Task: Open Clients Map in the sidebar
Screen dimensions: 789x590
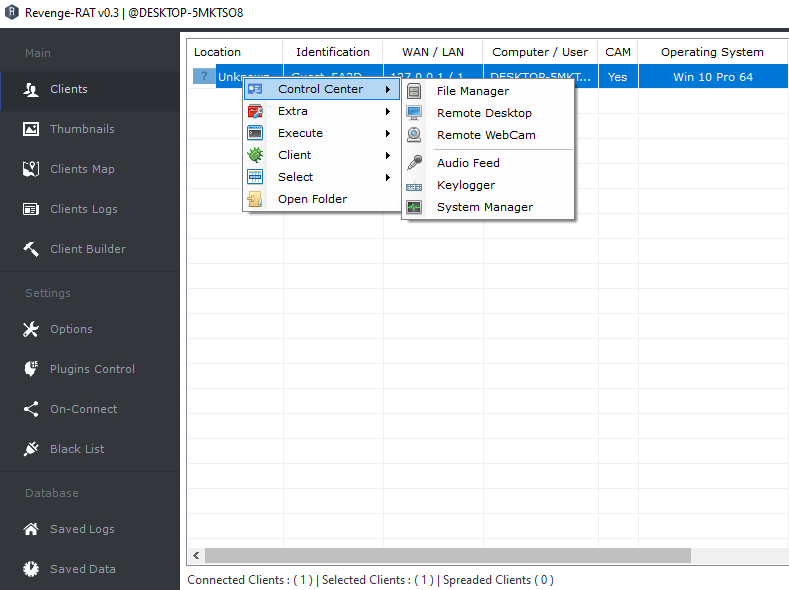Action: (90, 169)
